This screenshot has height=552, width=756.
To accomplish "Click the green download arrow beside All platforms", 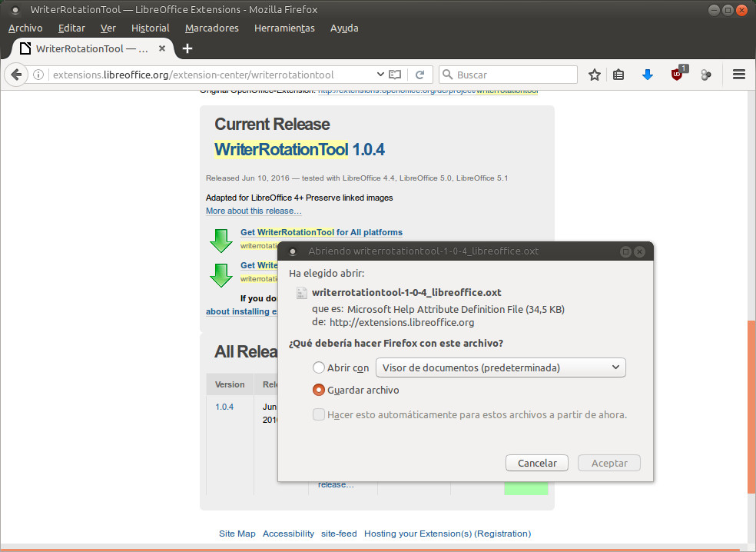I will click(x=221, y=241).
